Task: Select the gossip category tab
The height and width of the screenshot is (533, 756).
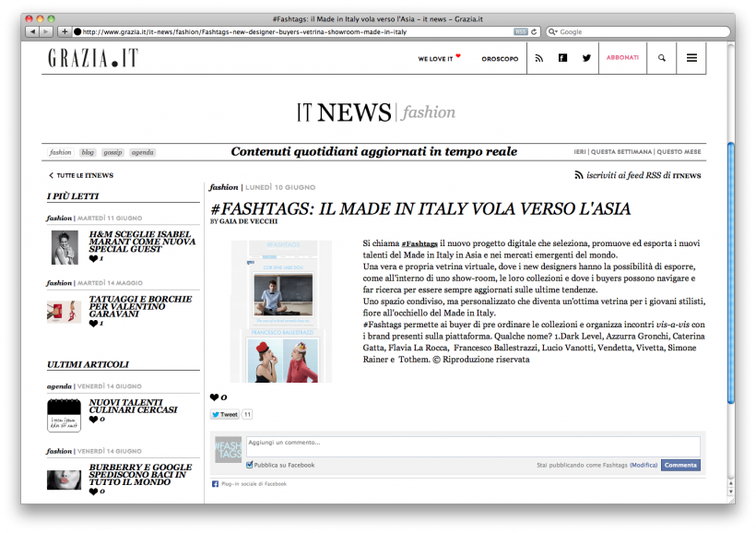Action: pyautogui.click(x=112, y=152)
